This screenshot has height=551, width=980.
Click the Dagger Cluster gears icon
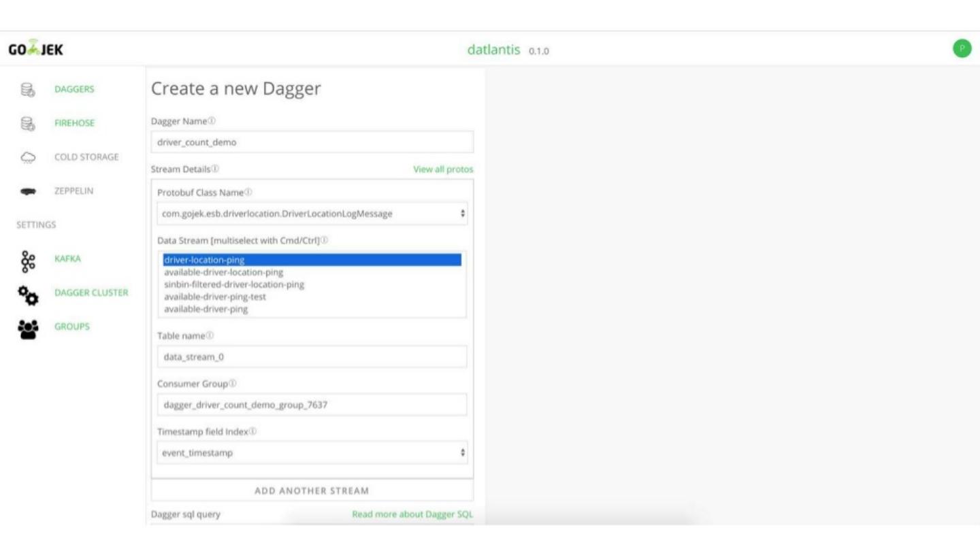[28, 295]
